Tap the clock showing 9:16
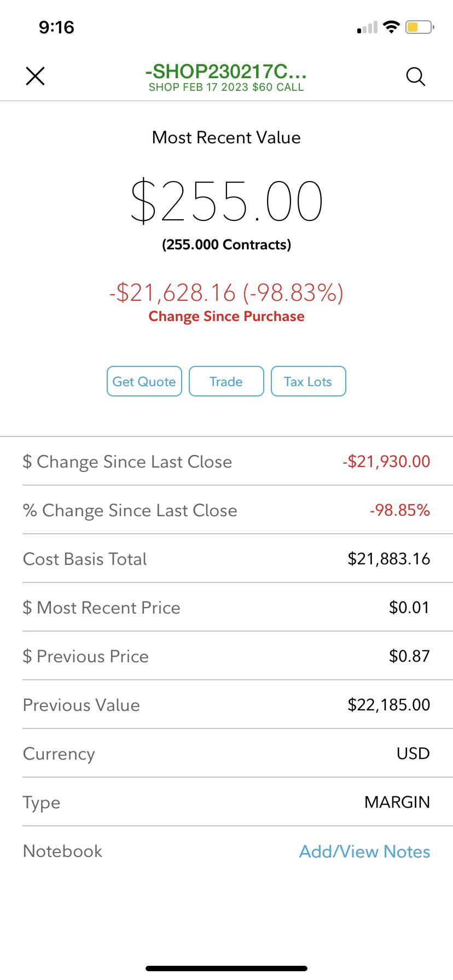This screenshot has height=980, width=453. pyautogui.click(x=56, y=27)
